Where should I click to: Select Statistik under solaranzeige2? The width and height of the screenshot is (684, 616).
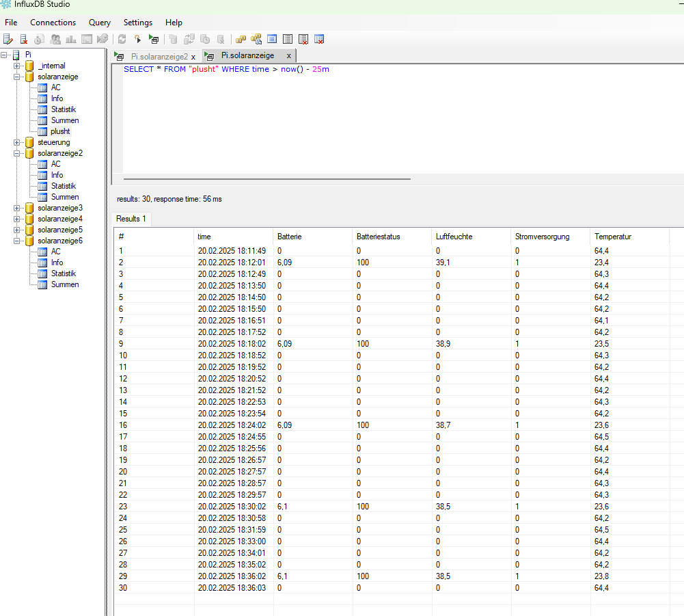coord(63,186)
